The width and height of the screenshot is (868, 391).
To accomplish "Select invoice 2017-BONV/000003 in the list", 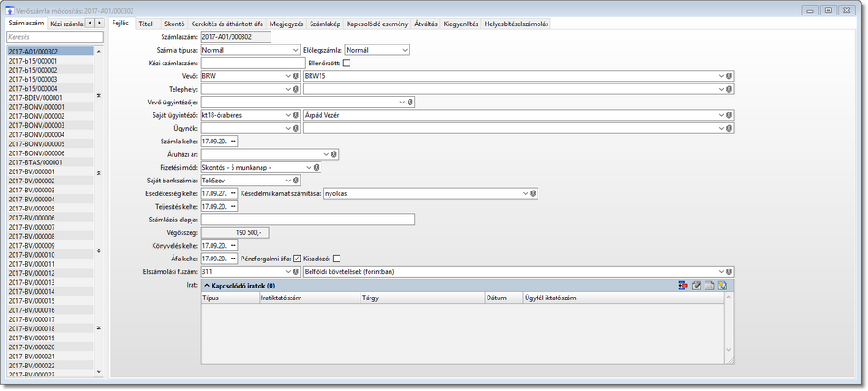I will pos(50,125).
